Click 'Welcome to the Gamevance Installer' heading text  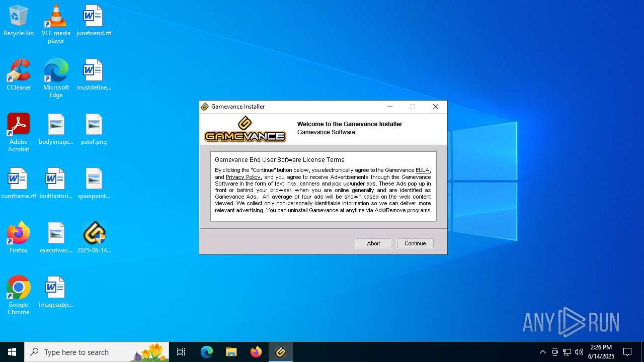[350, 124]
